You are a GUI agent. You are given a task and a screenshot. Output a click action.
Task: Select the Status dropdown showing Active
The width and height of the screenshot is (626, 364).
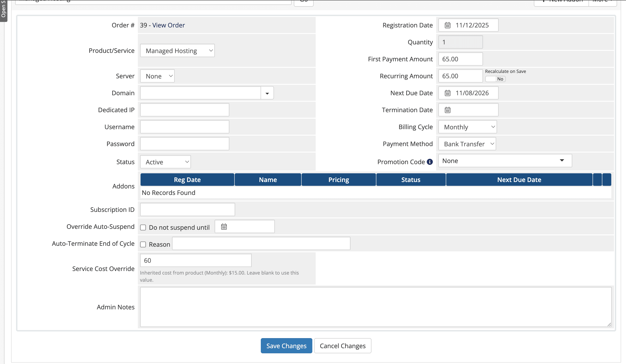coord(165,162)
